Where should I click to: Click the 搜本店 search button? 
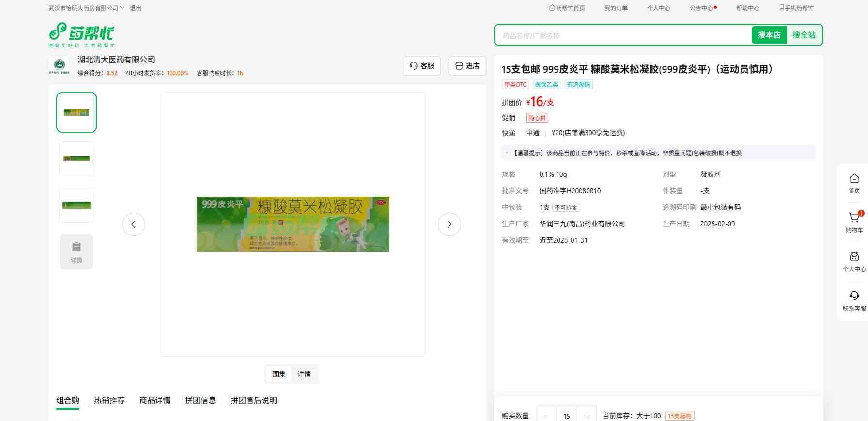[x=769, y=35]
